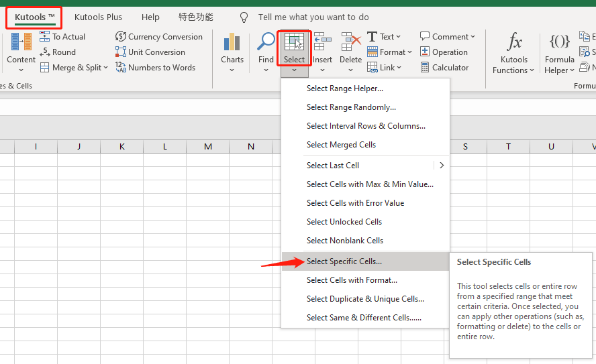Select column header U
Screen dimensions: 596x364
(551, 147)
